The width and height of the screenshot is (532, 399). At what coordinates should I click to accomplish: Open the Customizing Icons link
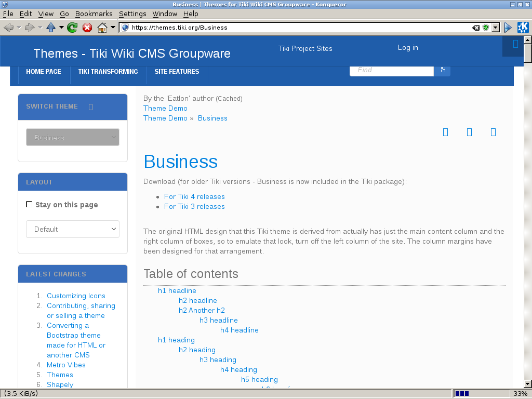[x=76, y=296]
